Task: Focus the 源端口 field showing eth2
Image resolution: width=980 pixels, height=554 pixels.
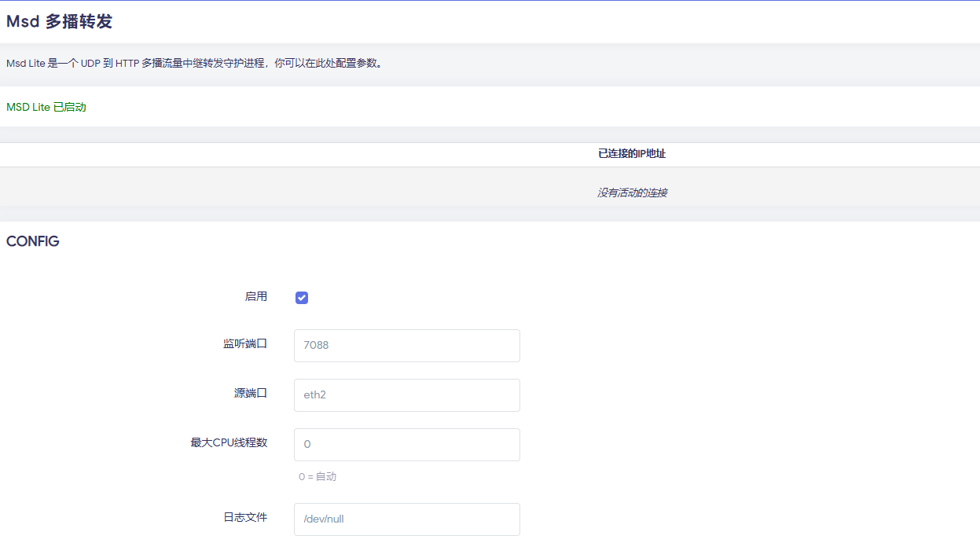Action: click(x=406, y=395)
